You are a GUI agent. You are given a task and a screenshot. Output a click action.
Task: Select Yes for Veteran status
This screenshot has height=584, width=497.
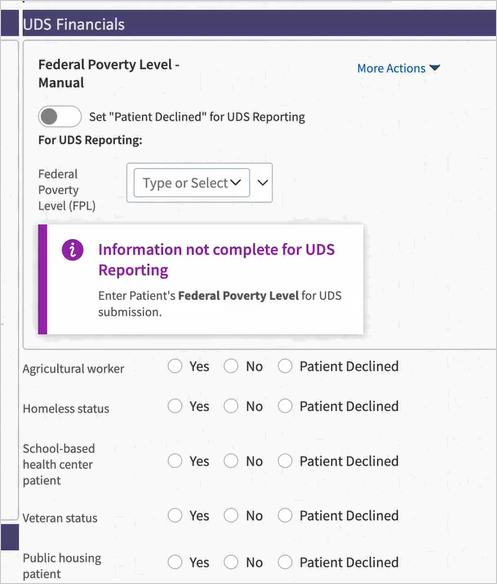click(175, 516)
